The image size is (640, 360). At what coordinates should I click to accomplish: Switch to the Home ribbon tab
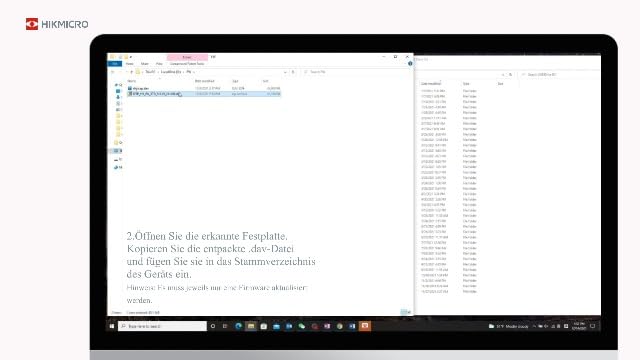tap(130, 64)
